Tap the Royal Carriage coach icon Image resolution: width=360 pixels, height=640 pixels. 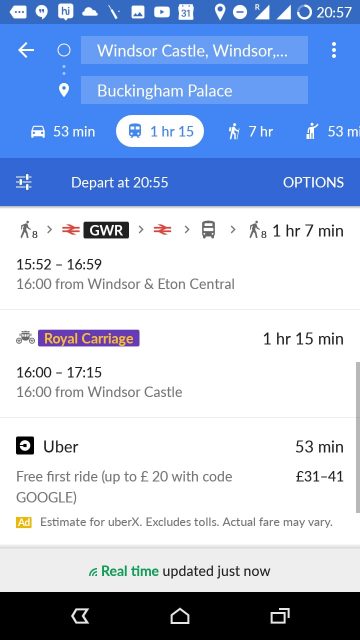tap(25, 338)
